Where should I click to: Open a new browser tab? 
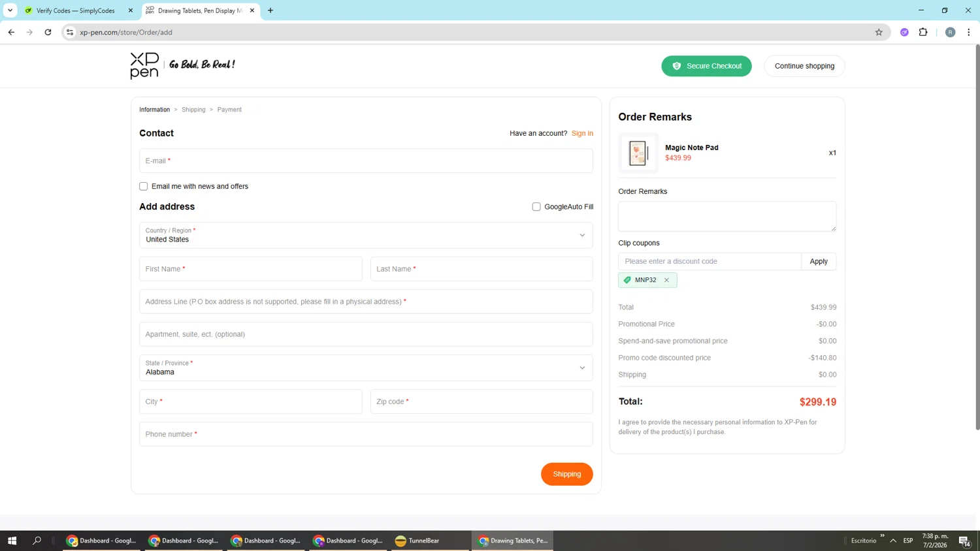point(270,10)
